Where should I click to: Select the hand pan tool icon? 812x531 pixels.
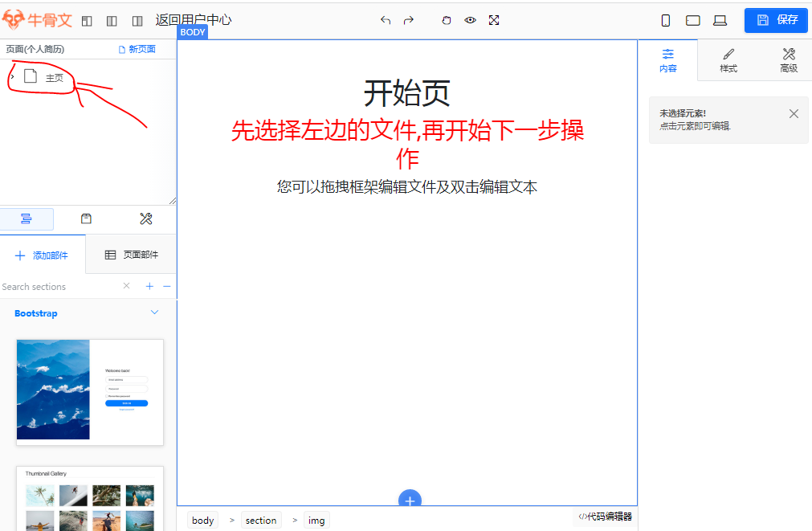click(x=447, y=20)
